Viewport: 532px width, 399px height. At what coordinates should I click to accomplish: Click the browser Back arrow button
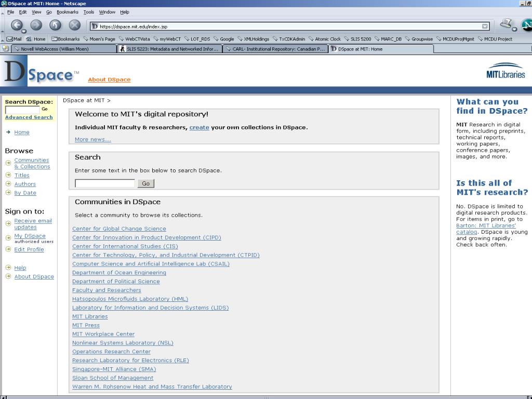[x=16, y=25]
